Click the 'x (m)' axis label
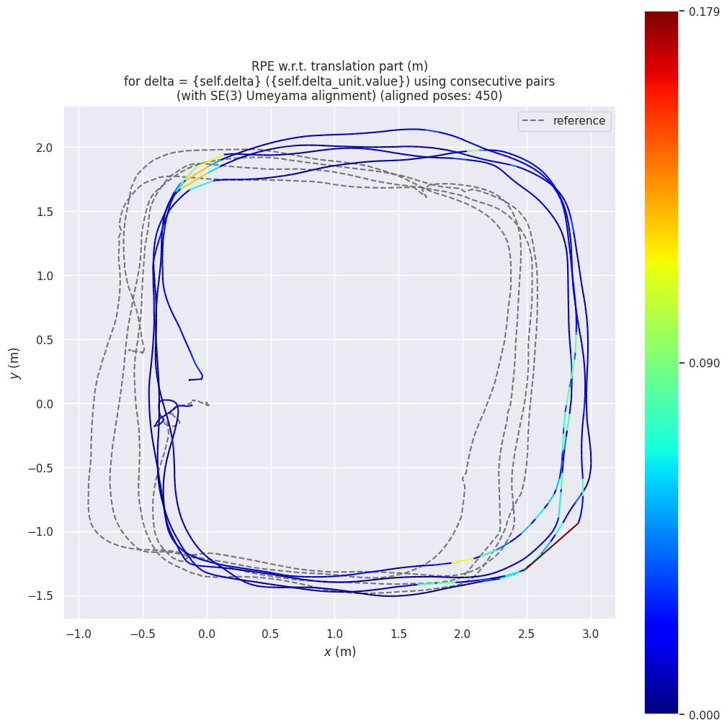This screenshot has height=728, width=727. 339,652
